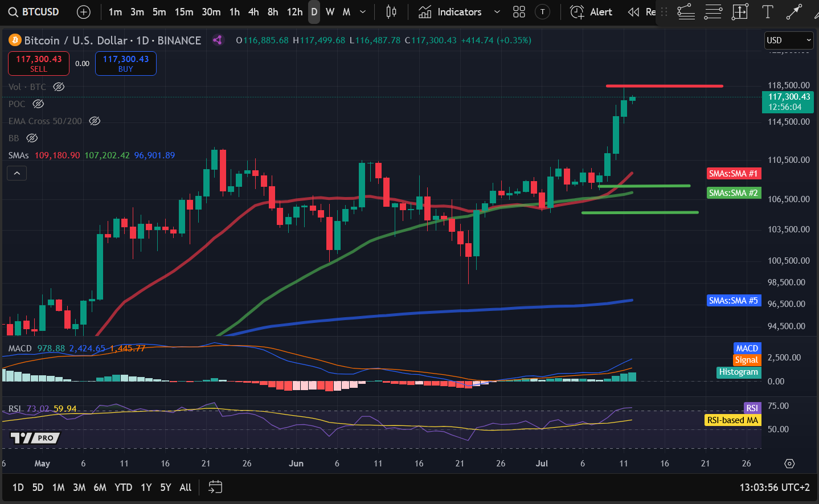Click the yellow RSI-based MA label
This screenshot has width=819, height=504.
(x=732, y=420)
